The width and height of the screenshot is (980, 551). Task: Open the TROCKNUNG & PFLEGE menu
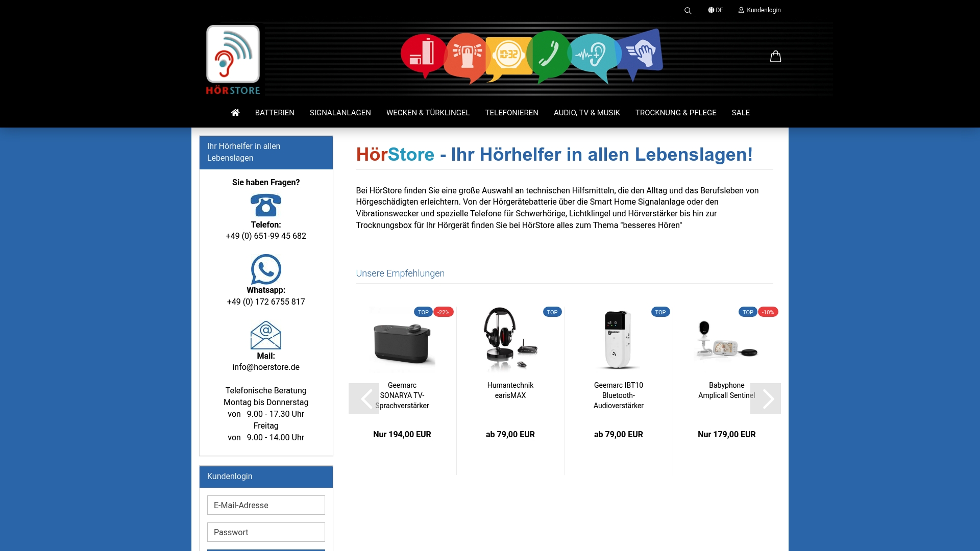tap(676, 112)
